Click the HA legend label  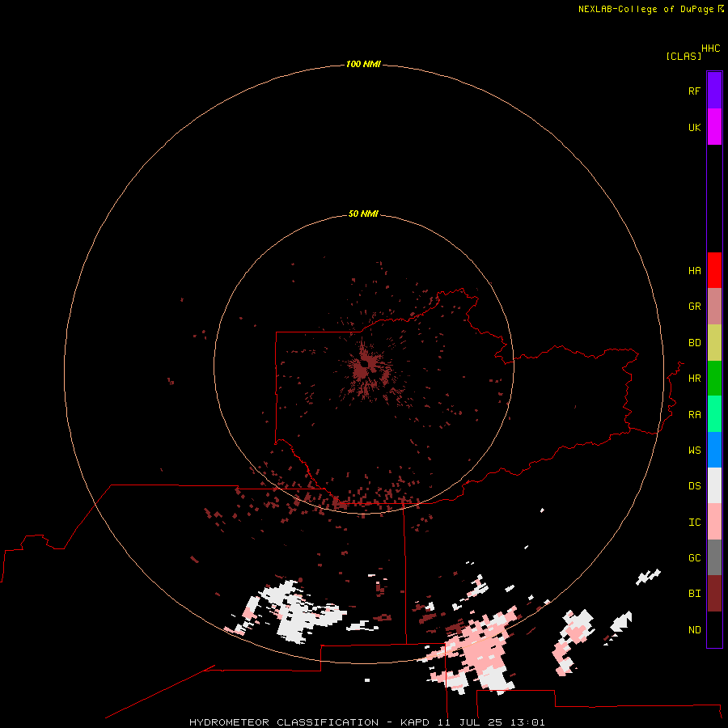tap(694, 271)
